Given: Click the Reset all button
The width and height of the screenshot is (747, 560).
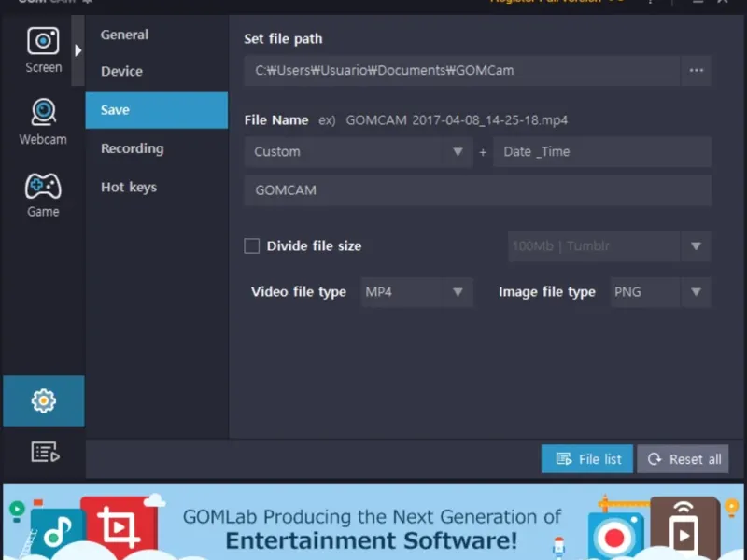Looking at the screenshot, I should tap(683, 459).
